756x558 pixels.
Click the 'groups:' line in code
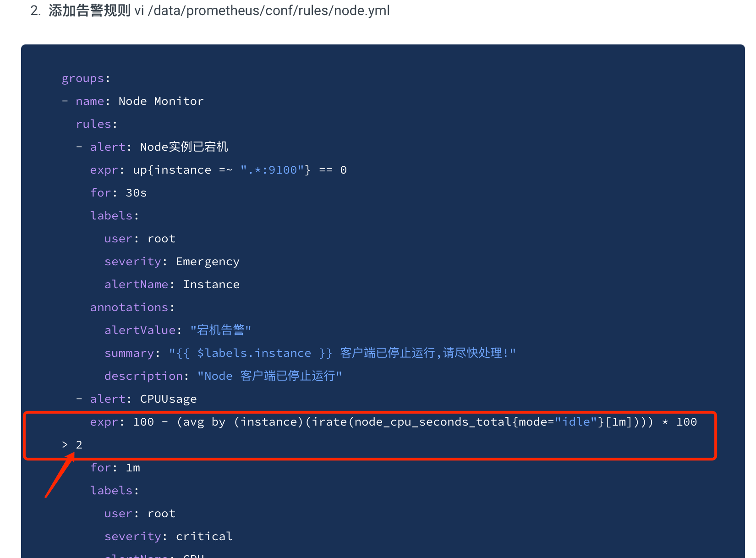click(86, 78)
